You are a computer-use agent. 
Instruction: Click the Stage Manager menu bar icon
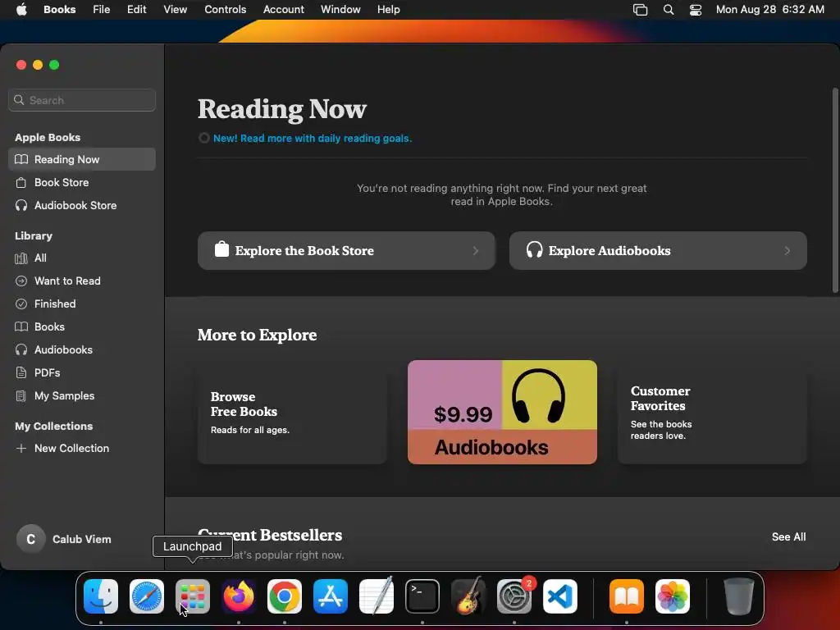click(640, 10)
